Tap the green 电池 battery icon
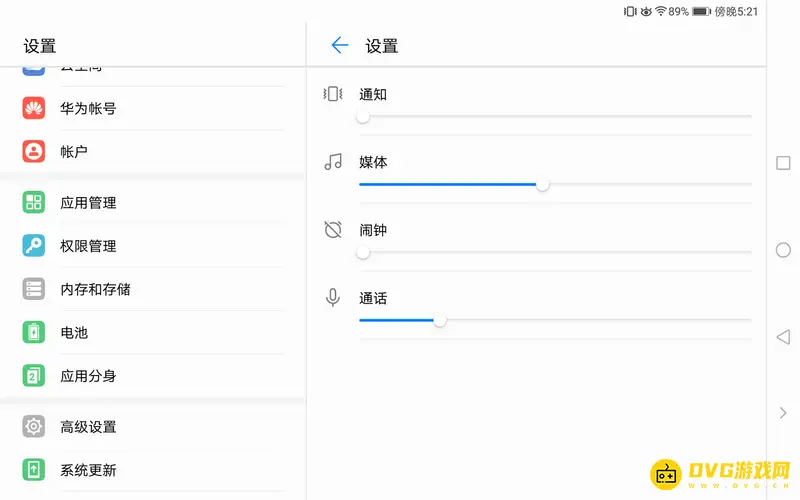800x500 pixels. click(34, 332)
